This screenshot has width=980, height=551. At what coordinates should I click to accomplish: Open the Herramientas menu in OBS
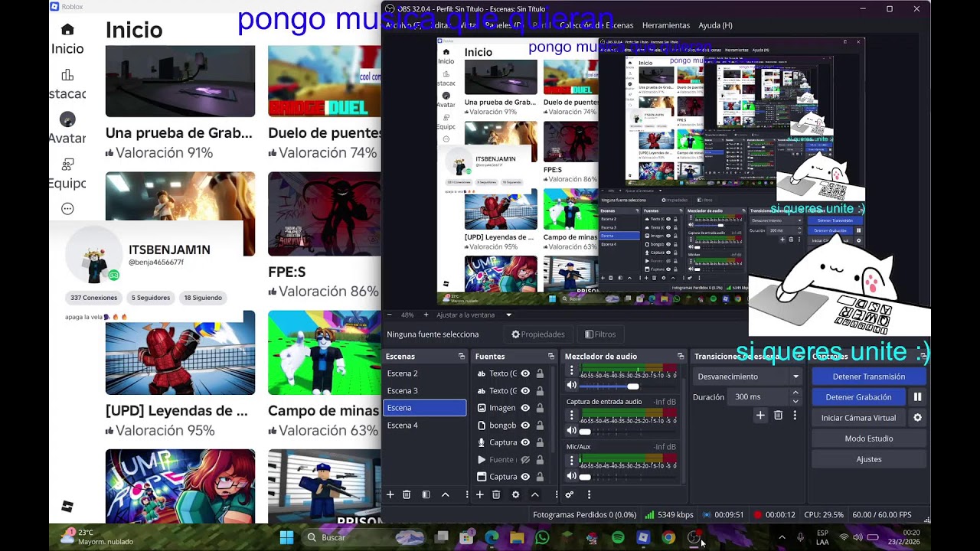point(665,25)
